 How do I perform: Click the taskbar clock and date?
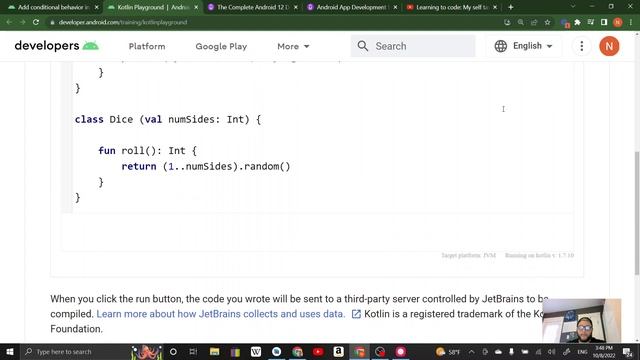point(604,351)
